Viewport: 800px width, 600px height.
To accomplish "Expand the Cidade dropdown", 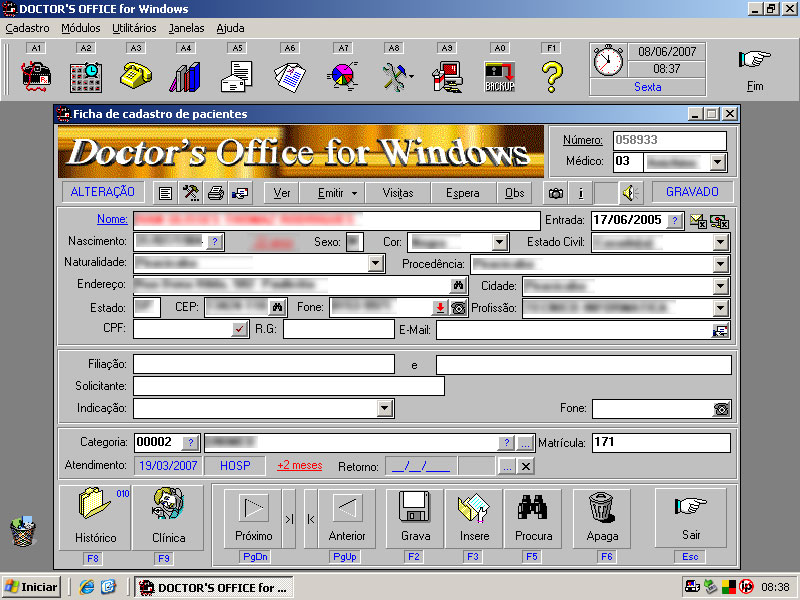I will pyautogui.click(x=720, y=286).
